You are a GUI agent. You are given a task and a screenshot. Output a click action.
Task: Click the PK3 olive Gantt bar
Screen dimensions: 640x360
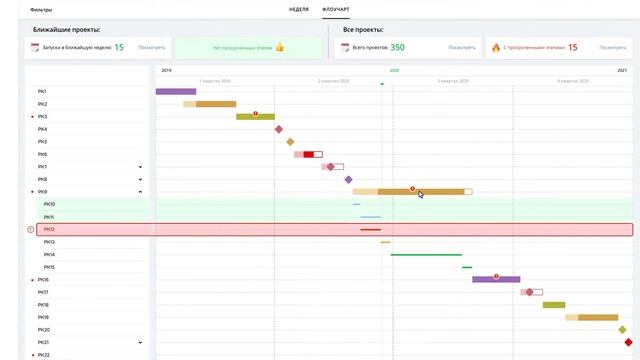256,117
